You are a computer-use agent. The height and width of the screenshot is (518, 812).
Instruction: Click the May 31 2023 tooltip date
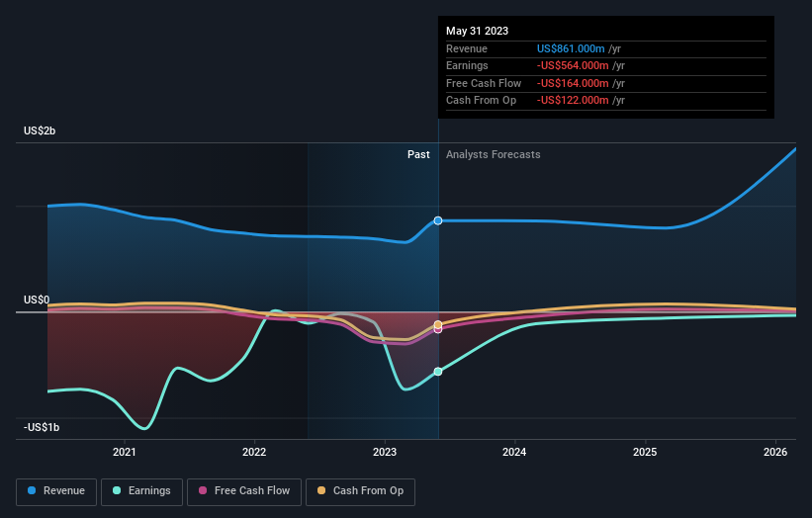(x=477, y=31)
